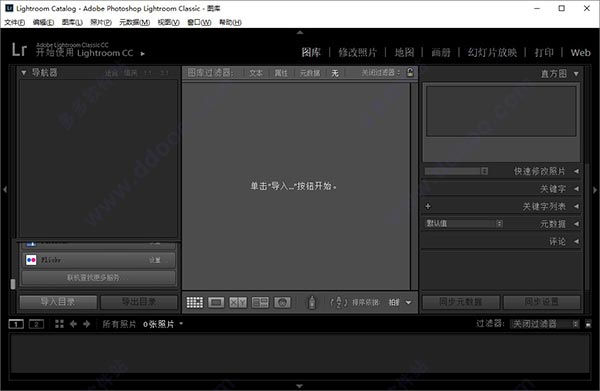Hide the top module panel arrow
This screenshot has width=600, height=391.
tap(300, 33)
